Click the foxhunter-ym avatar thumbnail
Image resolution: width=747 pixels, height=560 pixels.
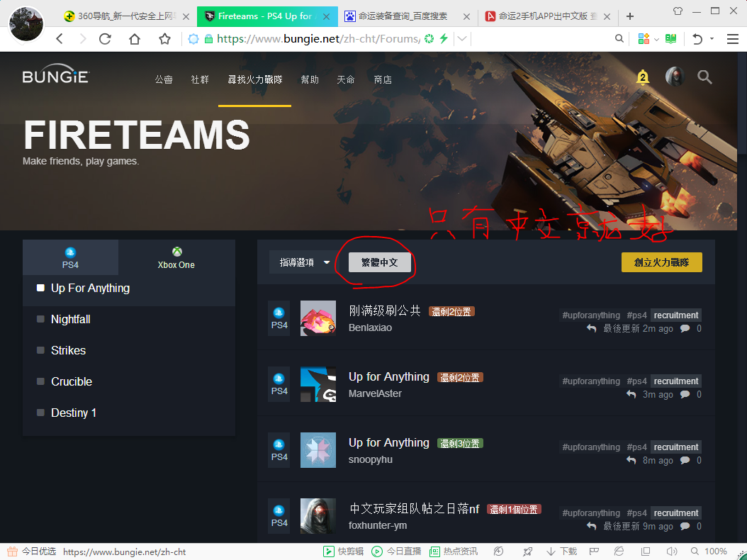click(x=318, y=516)
